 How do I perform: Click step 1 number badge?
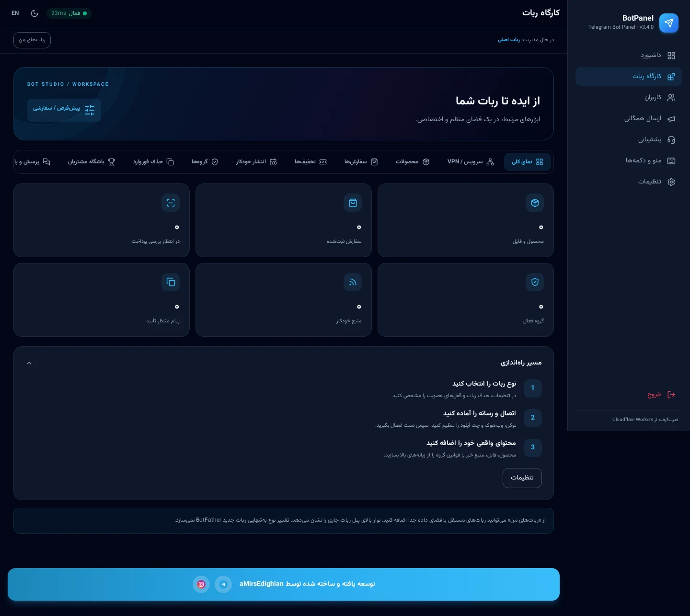coord(533,388)
